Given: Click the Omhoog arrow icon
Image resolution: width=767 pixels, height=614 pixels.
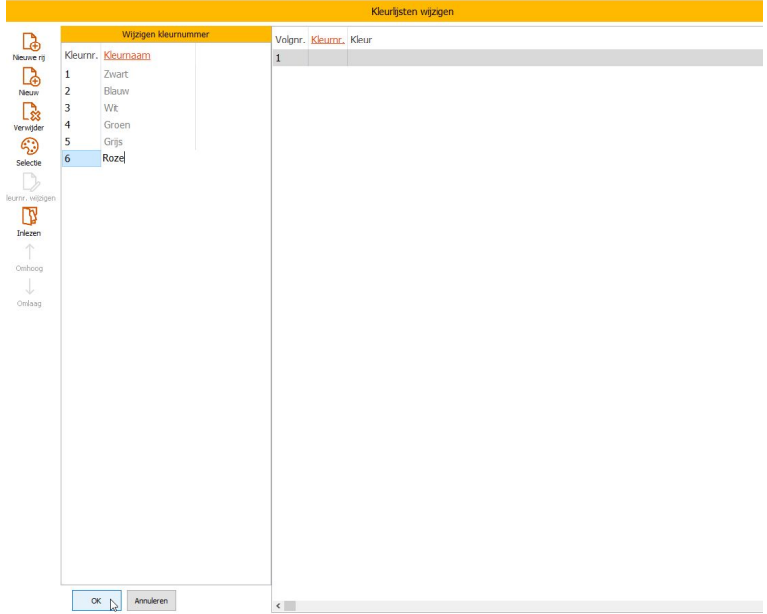Looking at the screenshot, I should (29, 251).
